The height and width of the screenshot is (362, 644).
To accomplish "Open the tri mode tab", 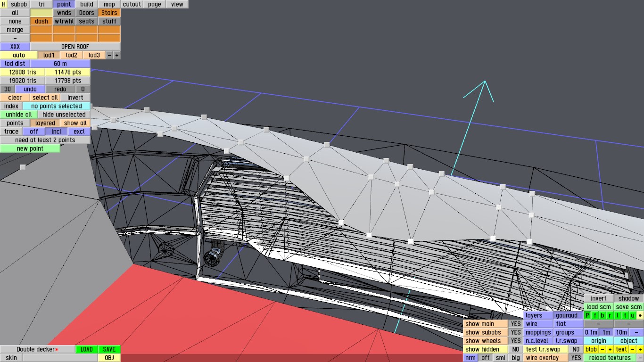I will (41, 4).
